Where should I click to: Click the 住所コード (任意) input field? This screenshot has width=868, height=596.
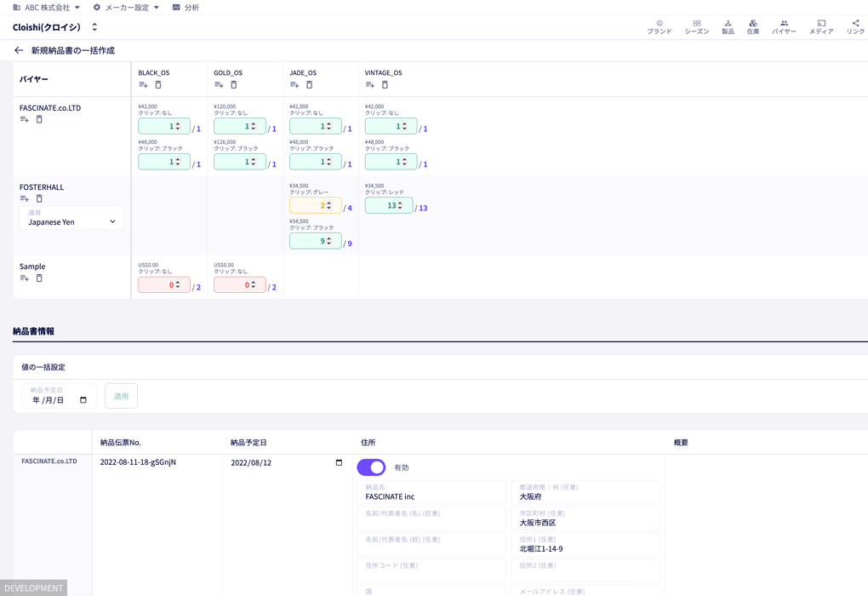(x=431, y=570)
